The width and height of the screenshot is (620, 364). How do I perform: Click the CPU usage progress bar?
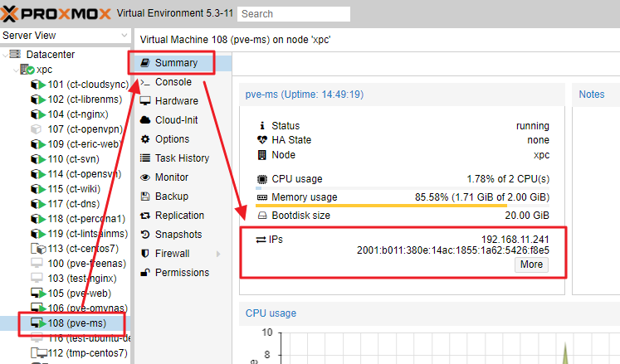(x=403, y=188)
